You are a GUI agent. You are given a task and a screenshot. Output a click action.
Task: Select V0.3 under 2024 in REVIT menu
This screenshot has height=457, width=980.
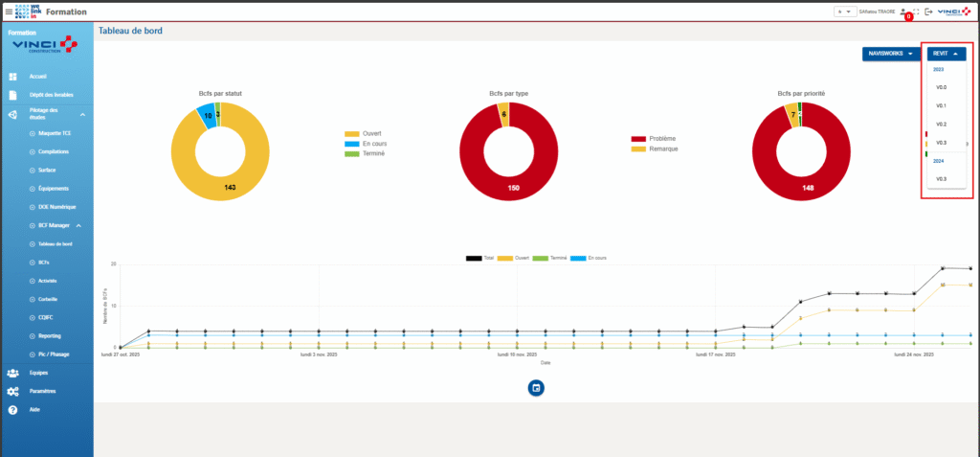point(942,179)
